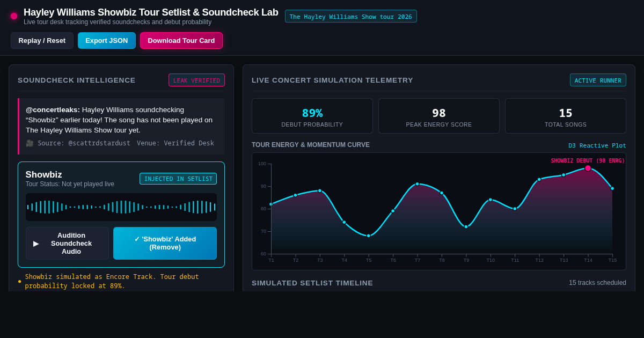Play the Audition Soundcheck Audio
644x338 pixels.
(67, 244)
